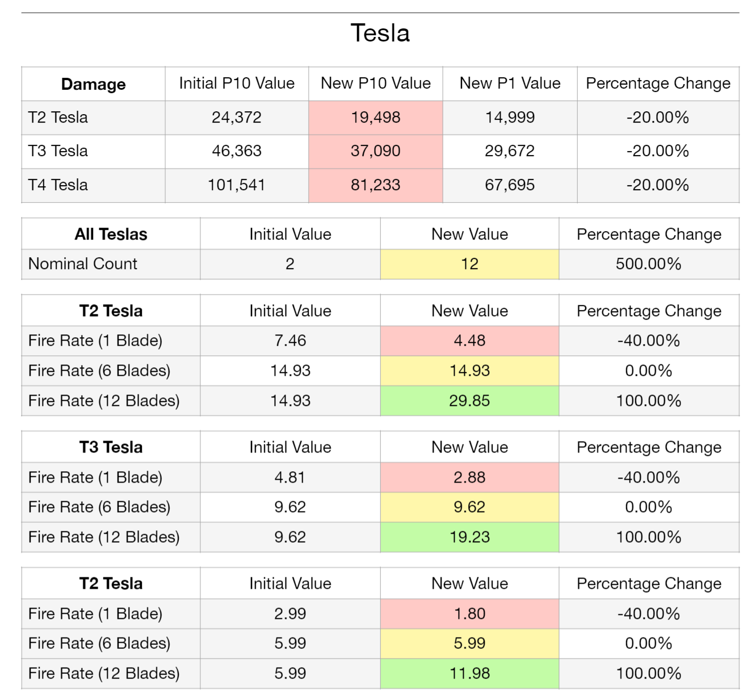The width and height of the screenshot is (756, 700).
Task: Select the yellow Nominal Count value 12
Action: coord(469,264)
